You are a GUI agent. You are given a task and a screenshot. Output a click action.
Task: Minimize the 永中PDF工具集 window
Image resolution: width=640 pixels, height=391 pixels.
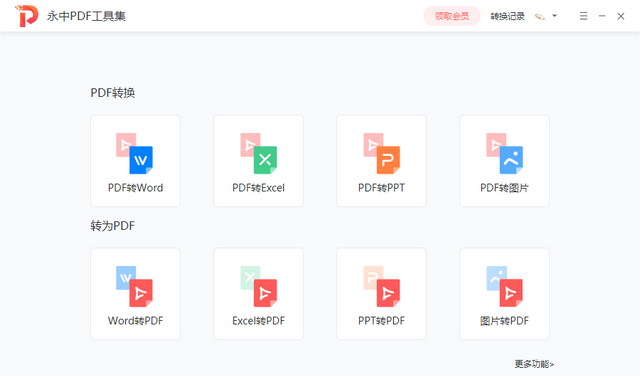tap(602, 16)
